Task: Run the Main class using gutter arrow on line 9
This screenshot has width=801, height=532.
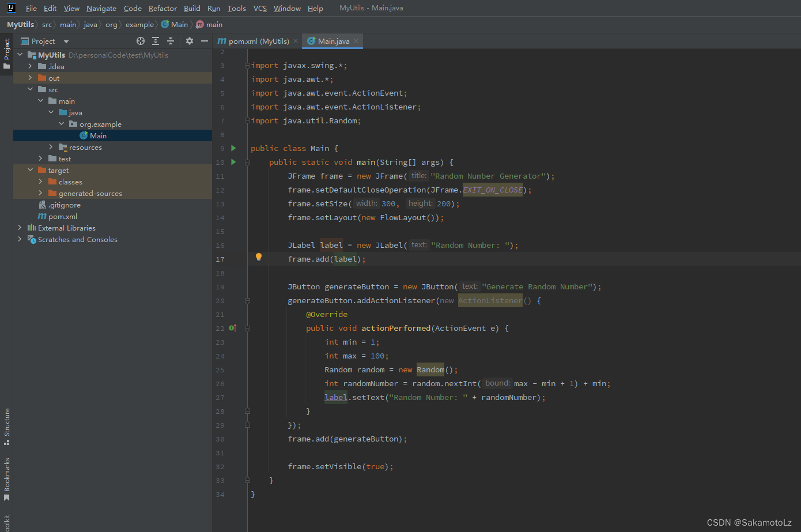Action: tap(233, 148)
